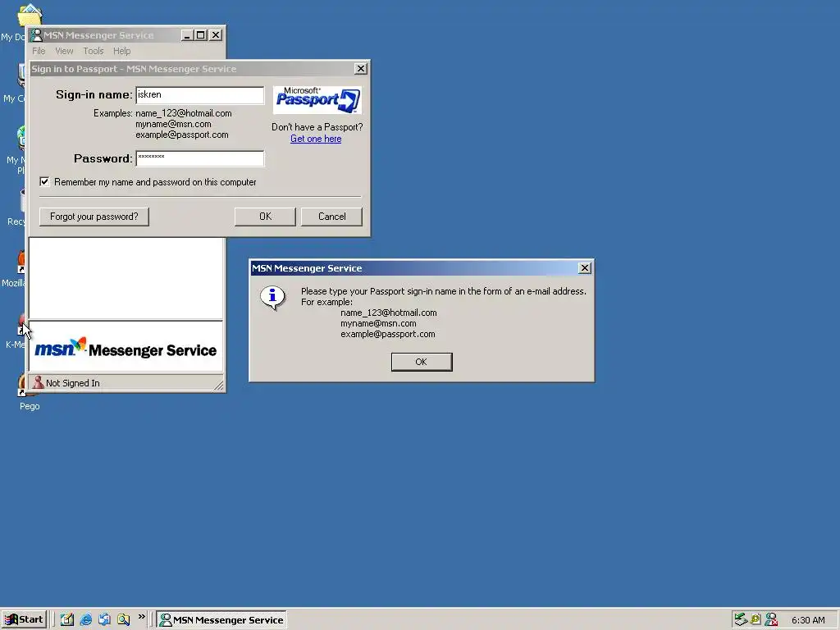Minimize the MSN Messenger Service window

pyautogui.click(x=187, y=35)
